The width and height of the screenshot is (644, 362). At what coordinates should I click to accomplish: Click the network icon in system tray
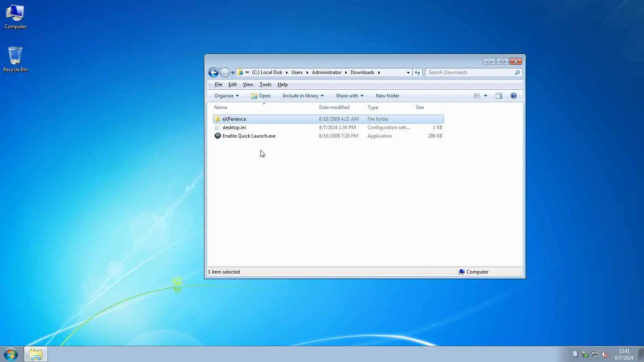point(594,354)
